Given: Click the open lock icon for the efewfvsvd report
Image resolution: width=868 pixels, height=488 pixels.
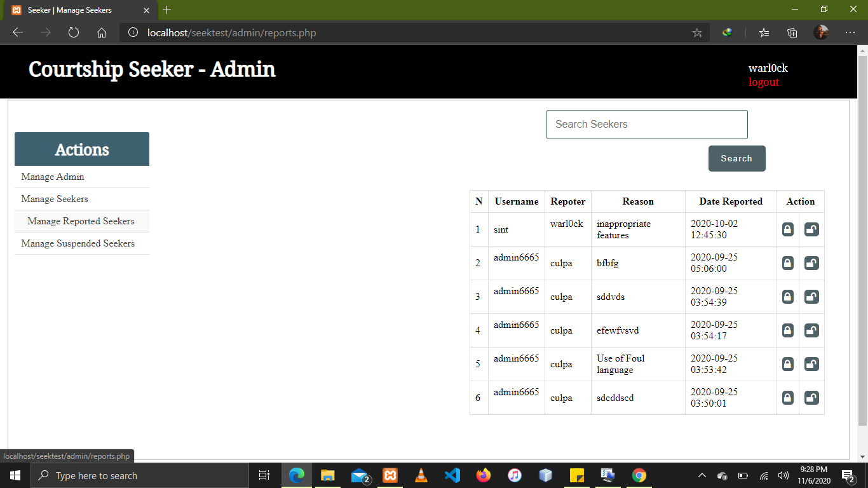Looking at the screenshot, I should click(x=811, y=330).
